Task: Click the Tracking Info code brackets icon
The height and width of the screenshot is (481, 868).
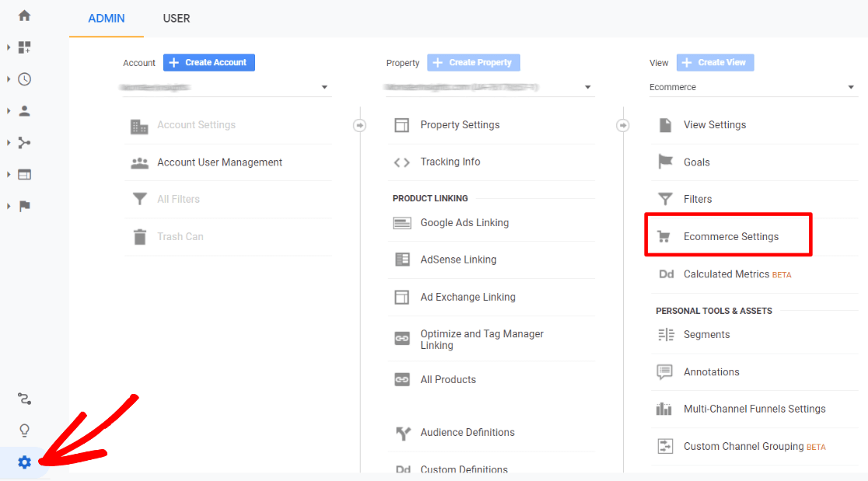Action: tap(402, 162)
